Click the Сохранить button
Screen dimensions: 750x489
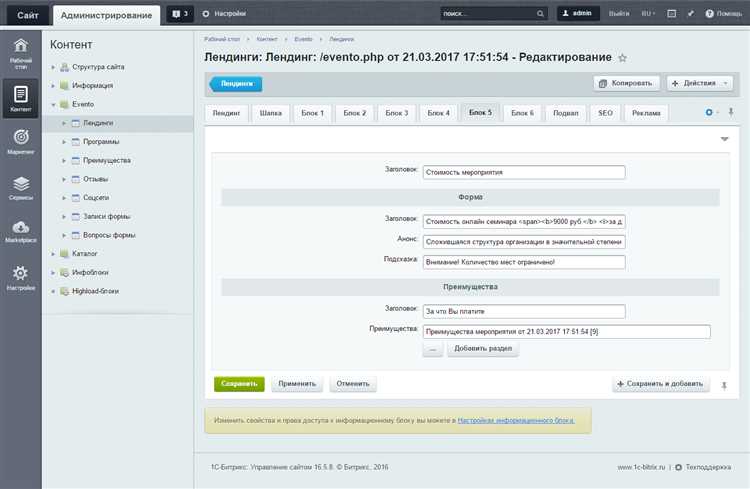tap(239, 384)
